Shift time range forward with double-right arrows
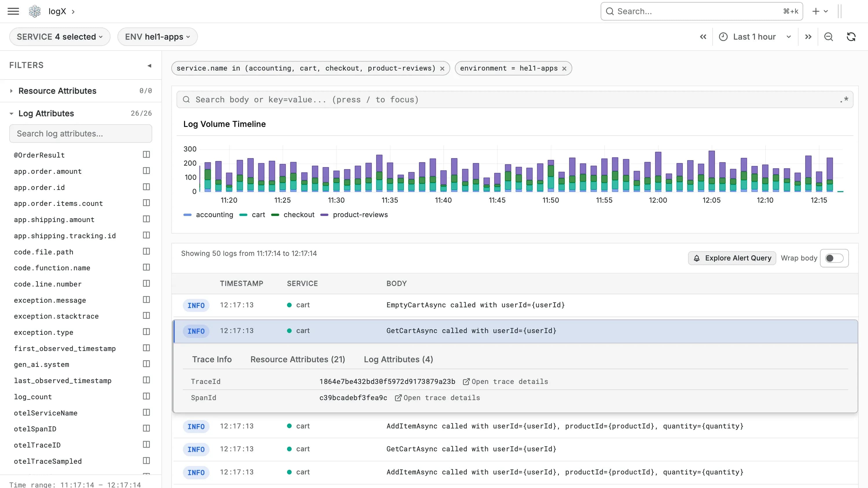This screenshot has height=488, width=868. [808, 37]
